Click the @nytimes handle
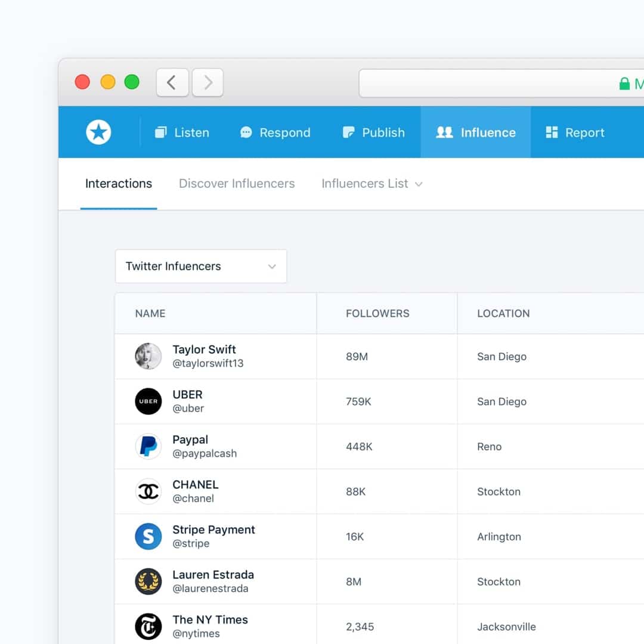 pyautogui.click(x=196, y=634)
